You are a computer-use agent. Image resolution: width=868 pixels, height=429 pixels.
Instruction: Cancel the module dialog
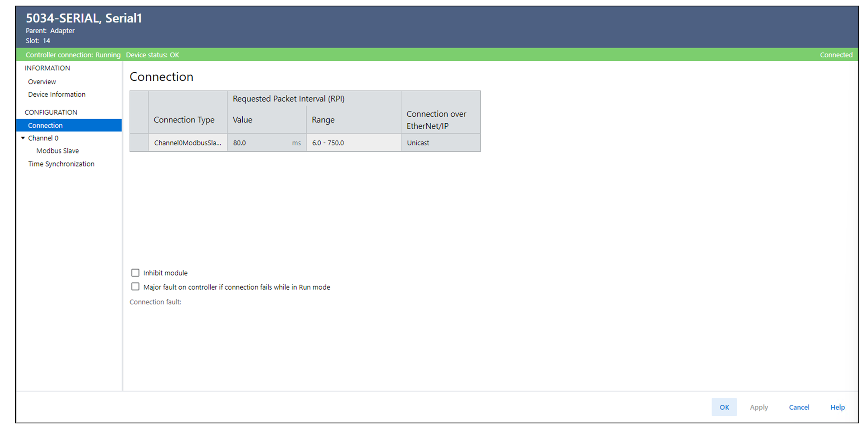(799, 407)
